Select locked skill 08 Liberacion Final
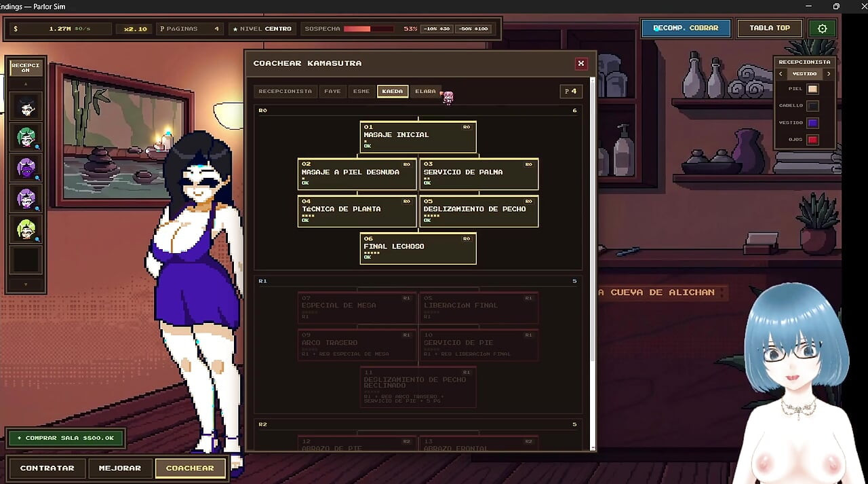This screenshot has height=484, width=868. pyautogui.click(x=479, y=308)
